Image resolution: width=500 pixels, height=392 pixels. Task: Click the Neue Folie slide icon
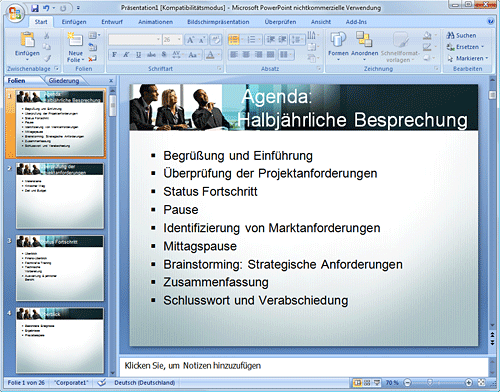click(x=75, y=40)
